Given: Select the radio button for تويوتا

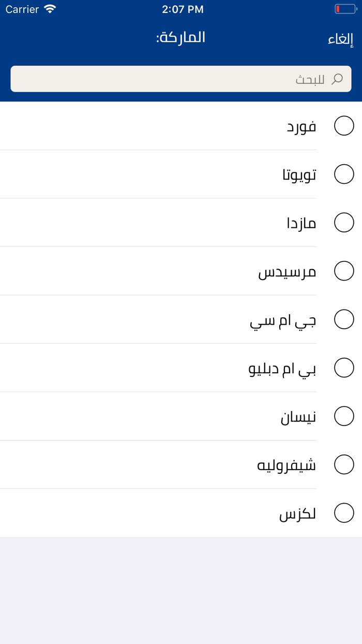Looking at the screenshot, I should (x=344, y=174).
